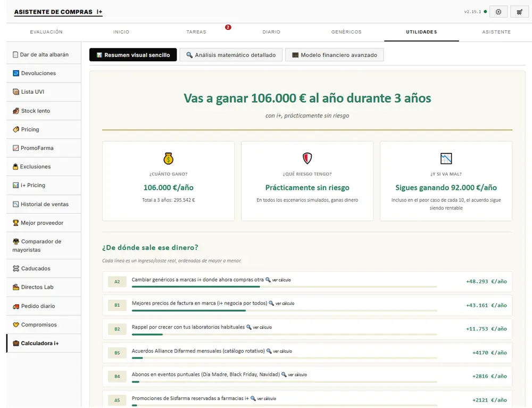
Task: Click the Exclusiones lock icon
Action: pos(15,167)
